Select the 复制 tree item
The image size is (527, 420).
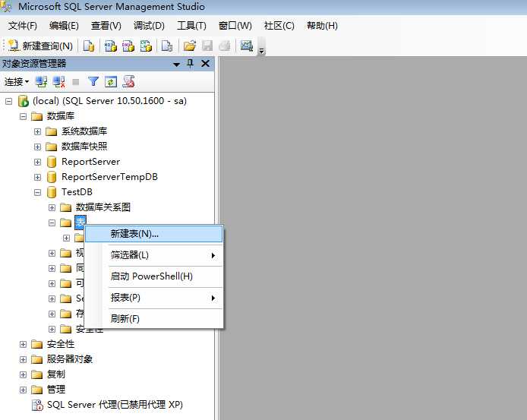point(55,374)
